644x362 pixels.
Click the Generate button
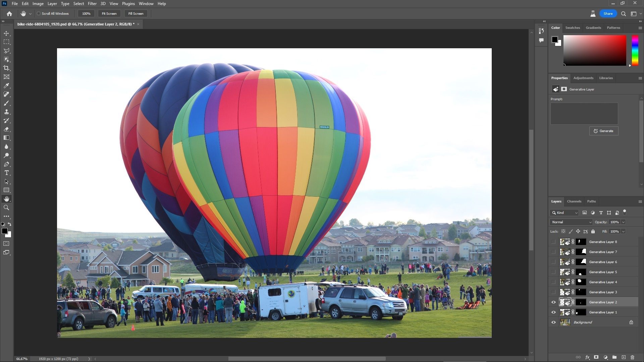(x=603, y=131)
